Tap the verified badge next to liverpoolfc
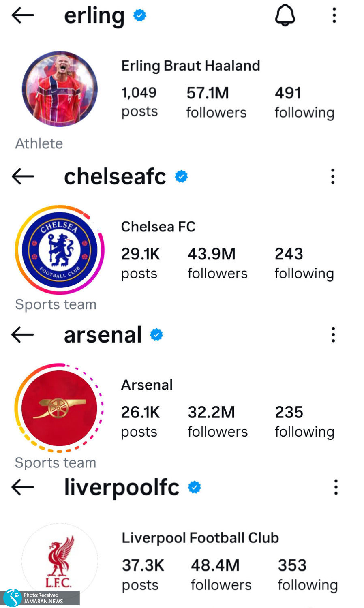This screenshot has height=608, width=364. 195,487
